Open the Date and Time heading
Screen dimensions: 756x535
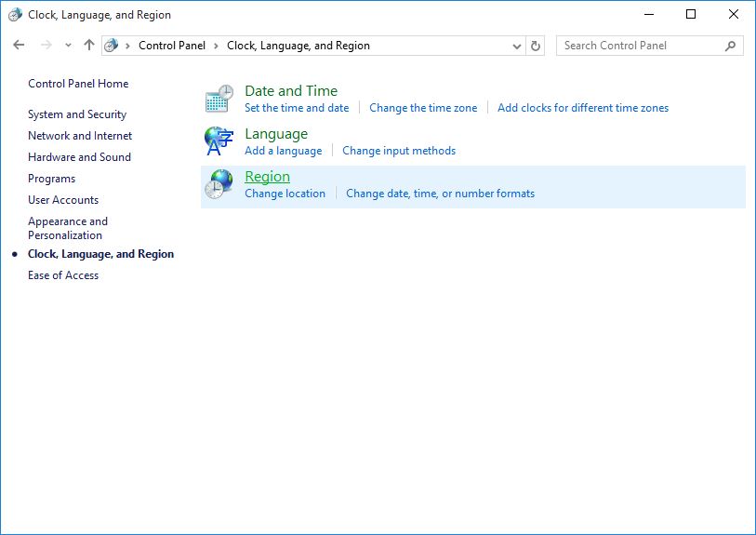click(291, 90)
